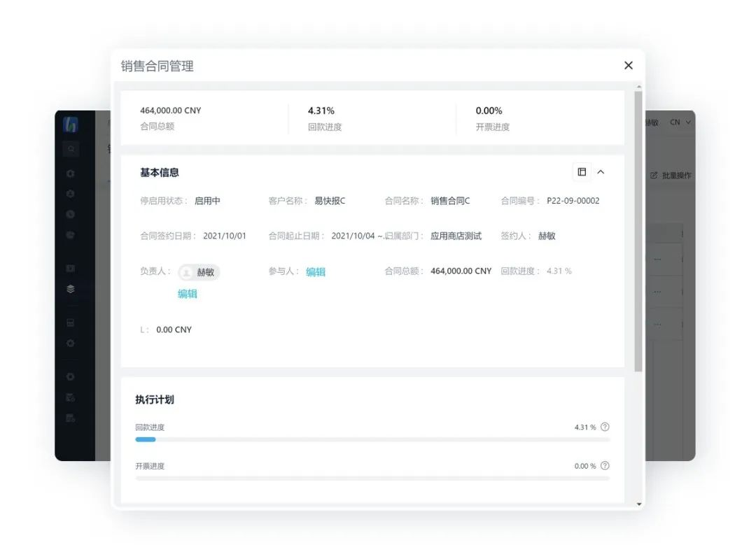
Task: Click the 合同编号 value P22-09-00002
Action: (573, 201)
